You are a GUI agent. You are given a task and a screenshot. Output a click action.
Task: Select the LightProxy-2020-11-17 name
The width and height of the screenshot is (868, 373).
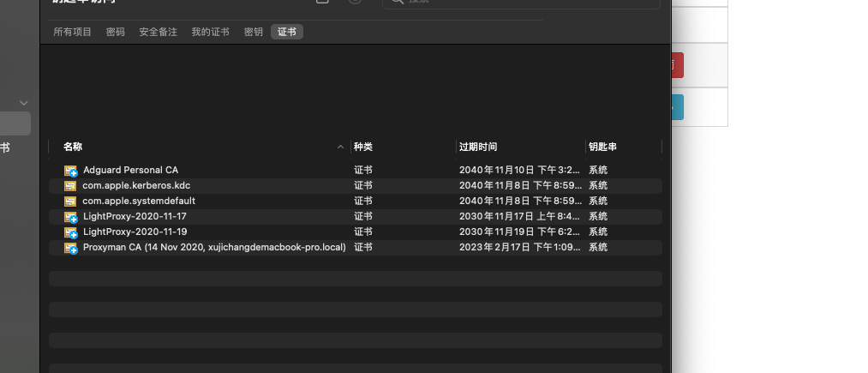point(135,217)
